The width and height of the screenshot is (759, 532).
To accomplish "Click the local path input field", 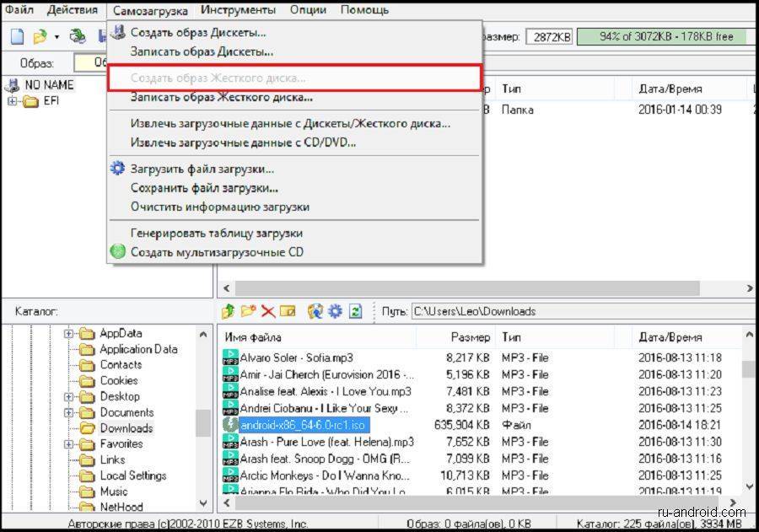I will [580, 311].
